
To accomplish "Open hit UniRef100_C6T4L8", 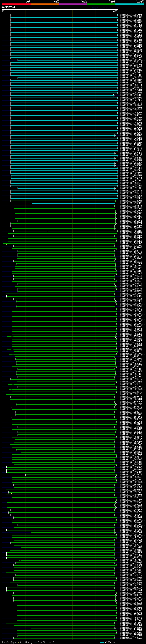I will (131, 25).
